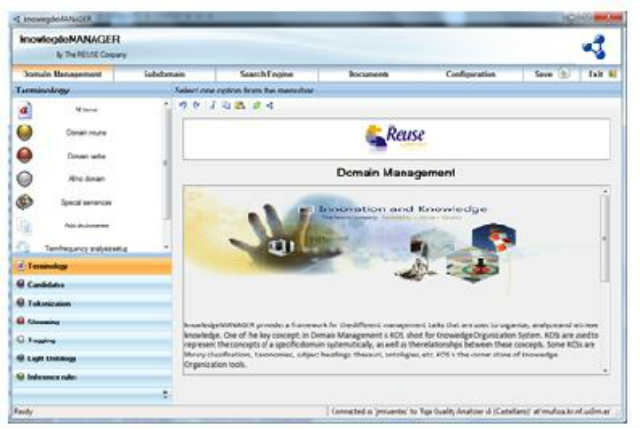
Task: Switch to Domain Management tab
Action: click(x=63, y=74)
